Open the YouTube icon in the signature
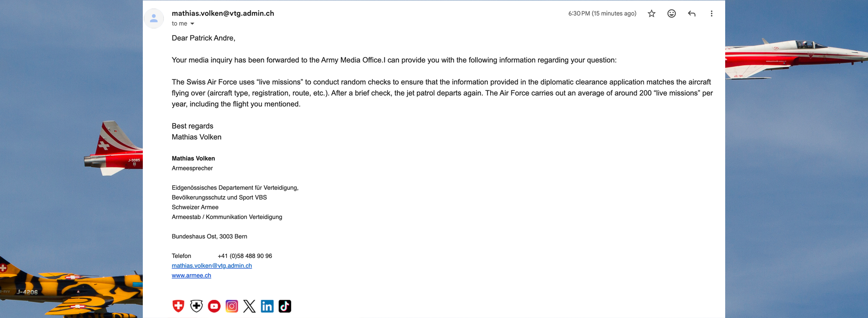 pos(214,306)
